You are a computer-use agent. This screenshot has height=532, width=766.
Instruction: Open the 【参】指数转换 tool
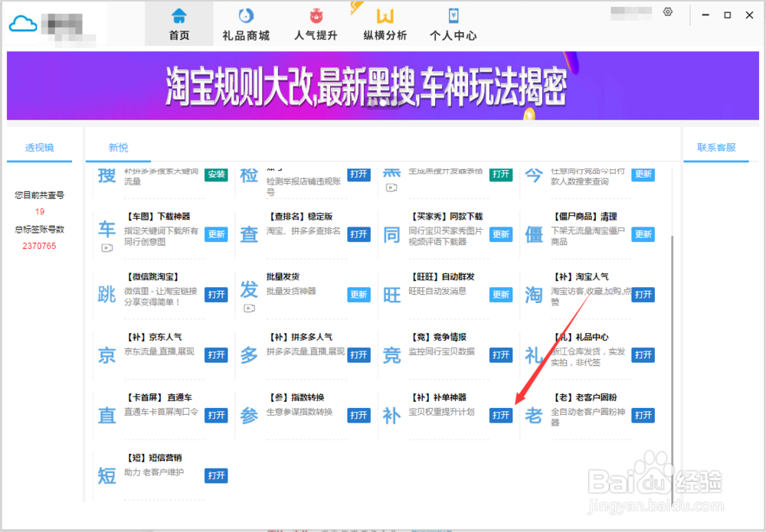click(x=358, y=416)
